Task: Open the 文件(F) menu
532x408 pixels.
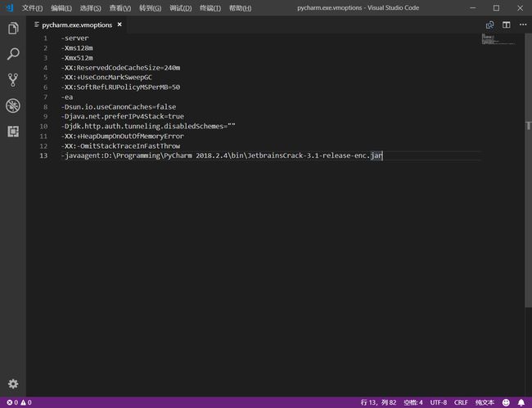Action: point(32,8)
